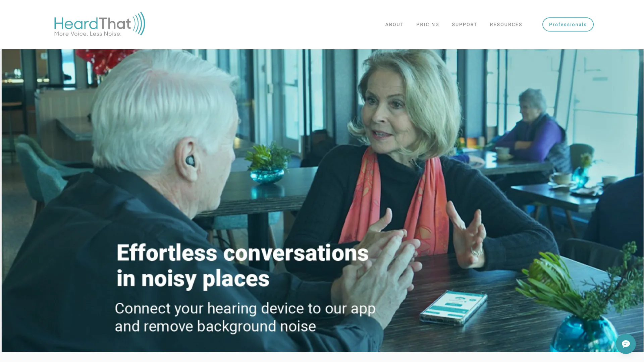Open the live chat bubble icon
644x362 pixels.
[626, 344]
